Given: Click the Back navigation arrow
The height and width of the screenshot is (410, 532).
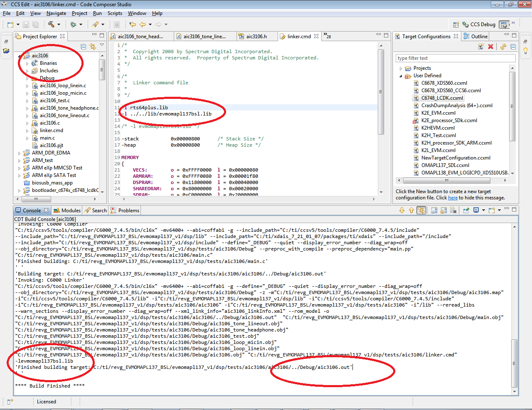Looking at the screenshot, I should 143,25.
